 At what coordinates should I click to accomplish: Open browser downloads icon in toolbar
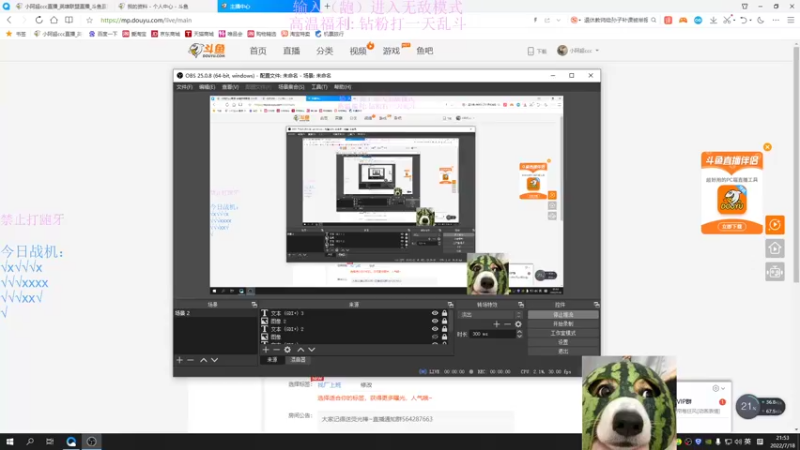(x=713, y=20)
